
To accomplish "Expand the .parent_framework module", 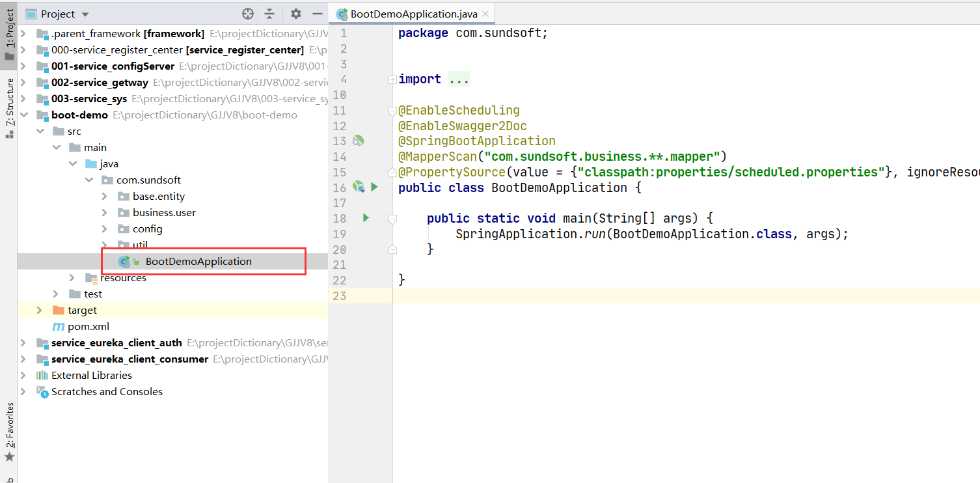I will pos(23,33).
